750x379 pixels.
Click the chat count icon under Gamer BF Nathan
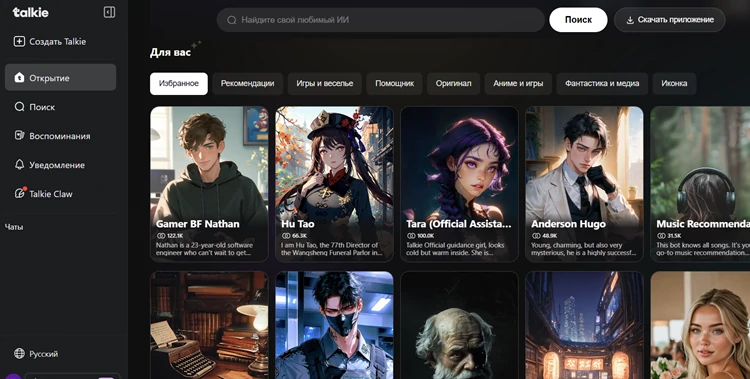161,236
